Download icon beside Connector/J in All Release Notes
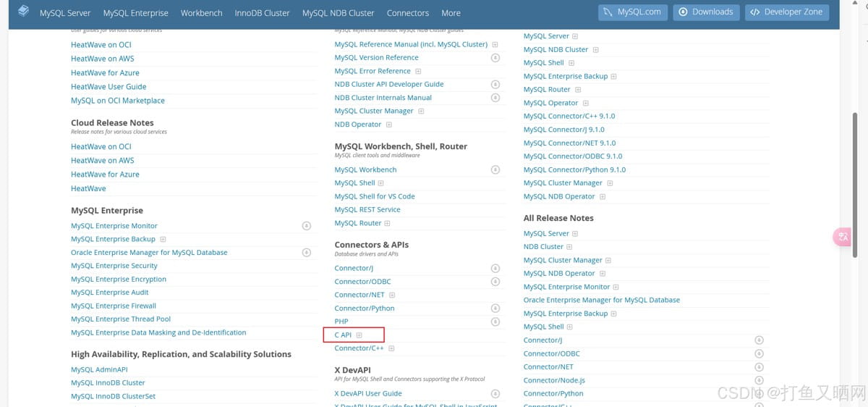Viewport: 868px width, 407px height. point(759,340)
